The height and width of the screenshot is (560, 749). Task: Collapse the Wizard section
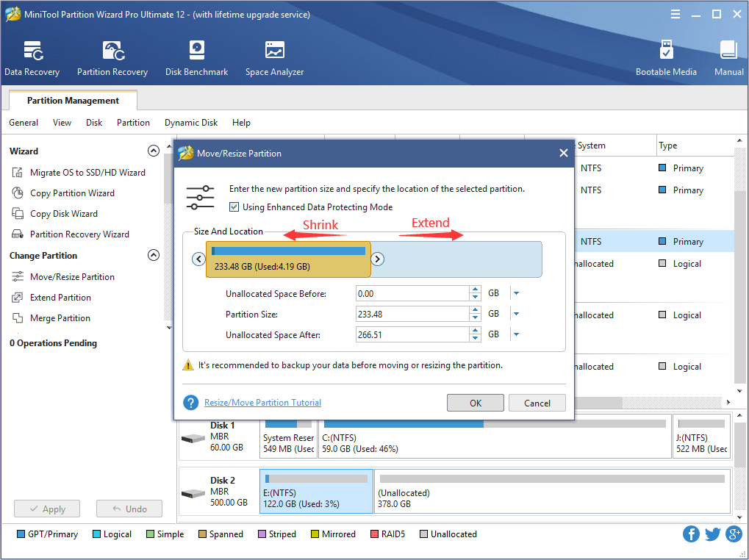154,150
